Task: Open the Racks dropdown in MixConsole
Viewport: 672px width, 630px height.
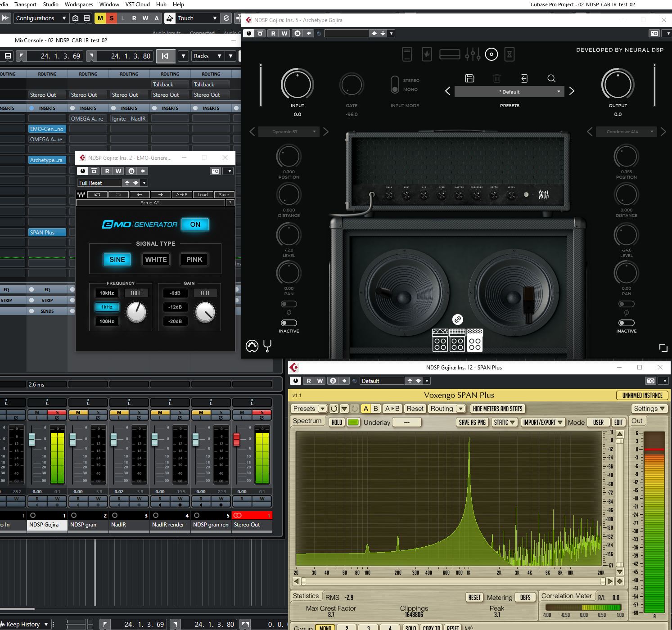Action: point(207,56)
